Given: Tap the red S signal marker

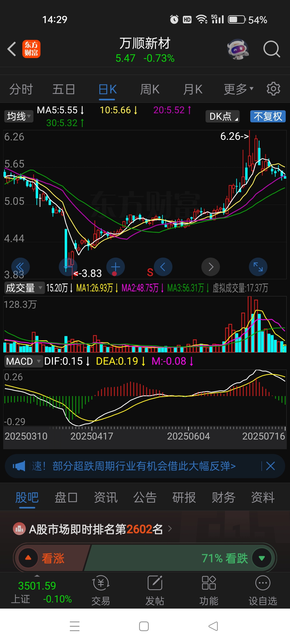Looking at the screenshot, I should pos(150,273).
